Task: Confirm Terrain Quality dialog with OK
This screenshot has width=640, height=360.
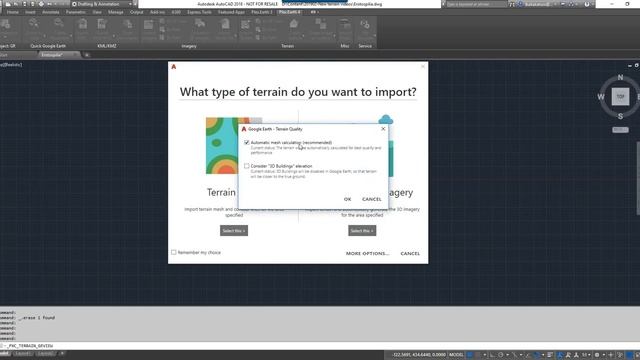Action: 347,199
